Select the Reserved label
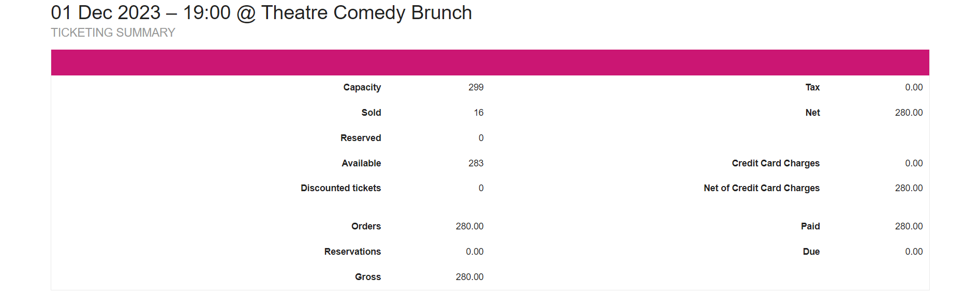 (361, 138)
